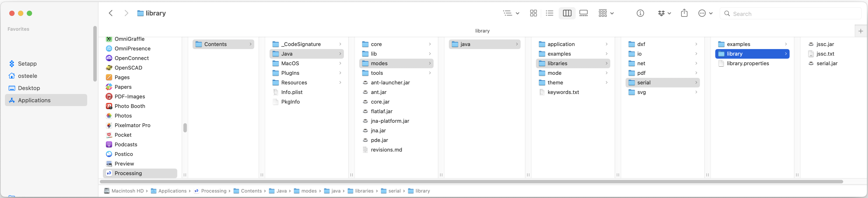Select OpenSCAD in the applications list

pos(128,68)
